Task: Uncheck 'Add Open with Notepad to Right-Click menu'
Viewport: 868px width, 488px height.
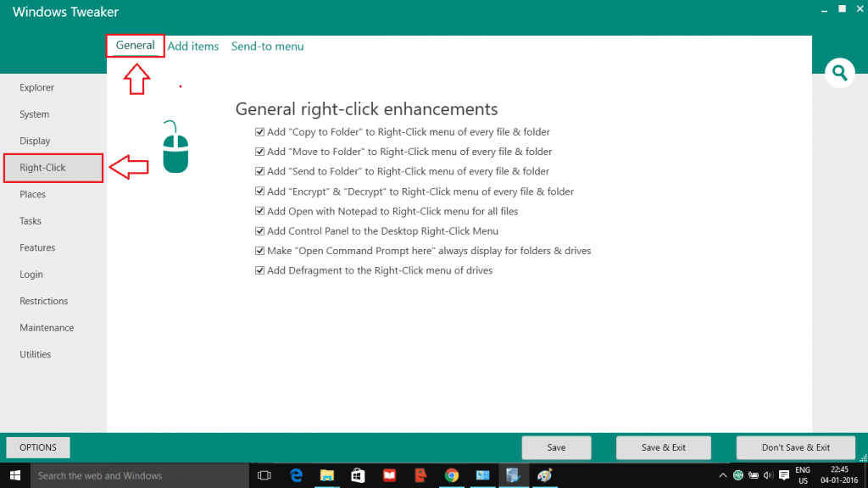Action: click(x=259, y=210)
